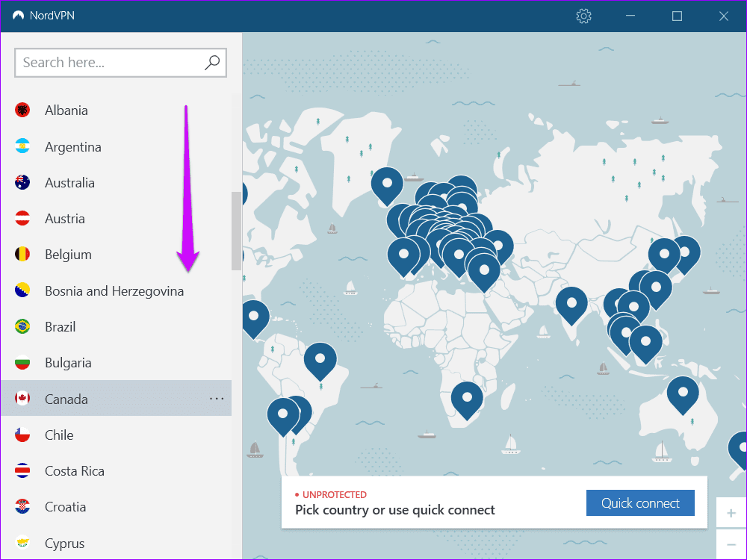Click the Chile flag icon
747x560 pixels.
(x=22, y=435)
